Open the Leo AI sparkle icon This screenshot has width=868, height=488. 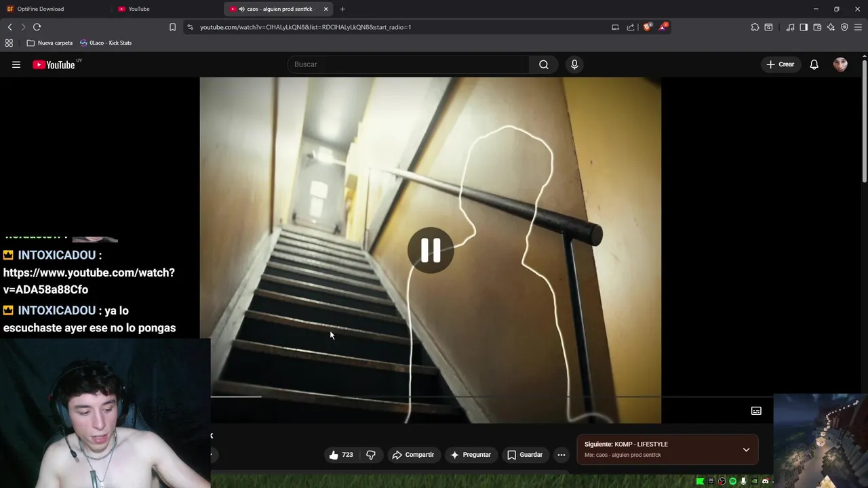[831, 27]
